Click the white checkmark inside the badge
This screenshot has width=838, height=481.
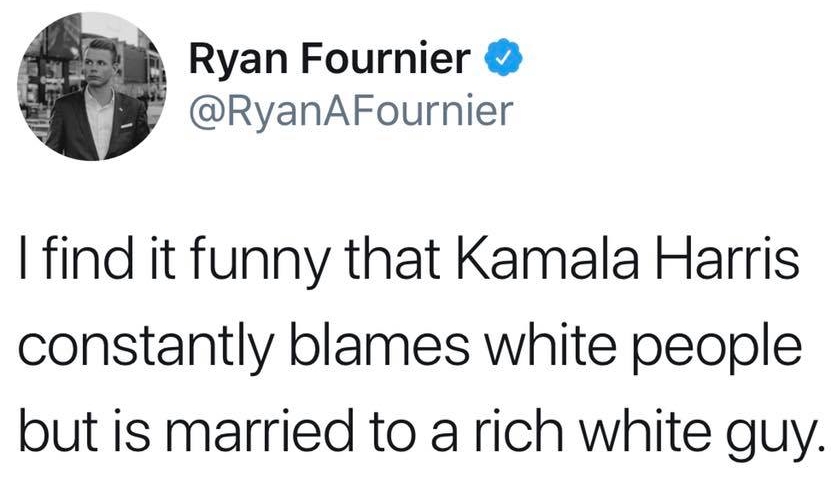click(x=503, y=57)
